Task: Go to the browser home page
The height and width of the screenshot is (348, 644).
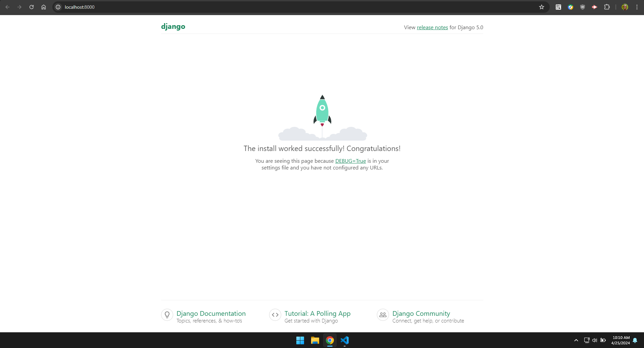Action: click(44, 7)
